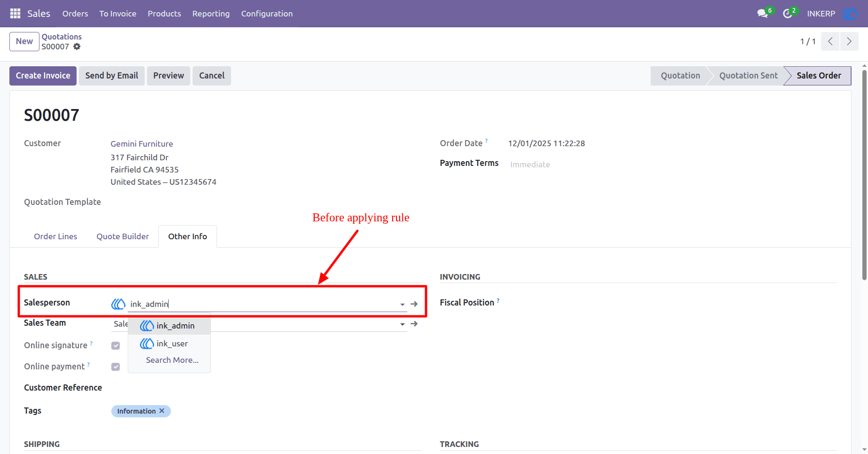Open the Orders menu

[75, 14]
